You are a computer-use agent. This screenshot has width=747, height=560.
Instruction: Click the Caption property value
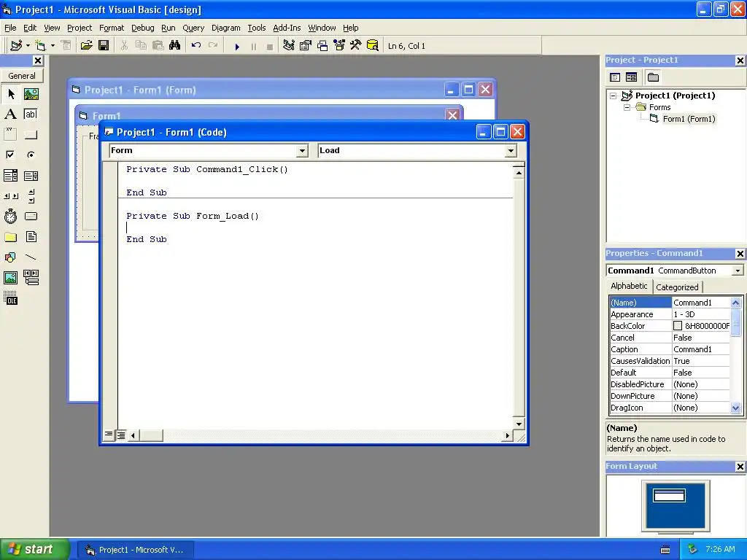tap(701, 349)
